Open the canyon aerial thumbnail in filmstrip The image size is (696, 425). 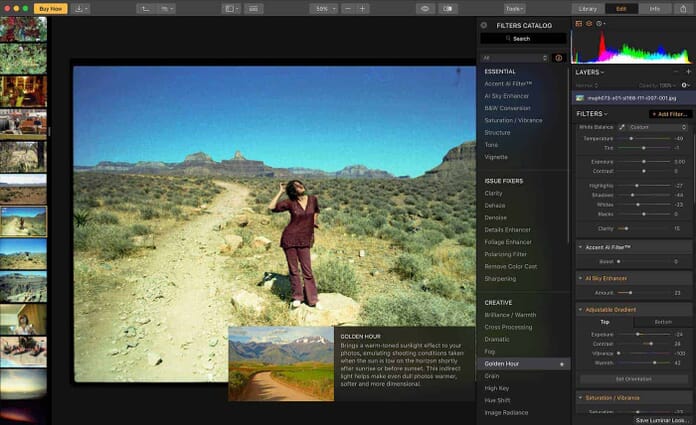tap(23, 286)
